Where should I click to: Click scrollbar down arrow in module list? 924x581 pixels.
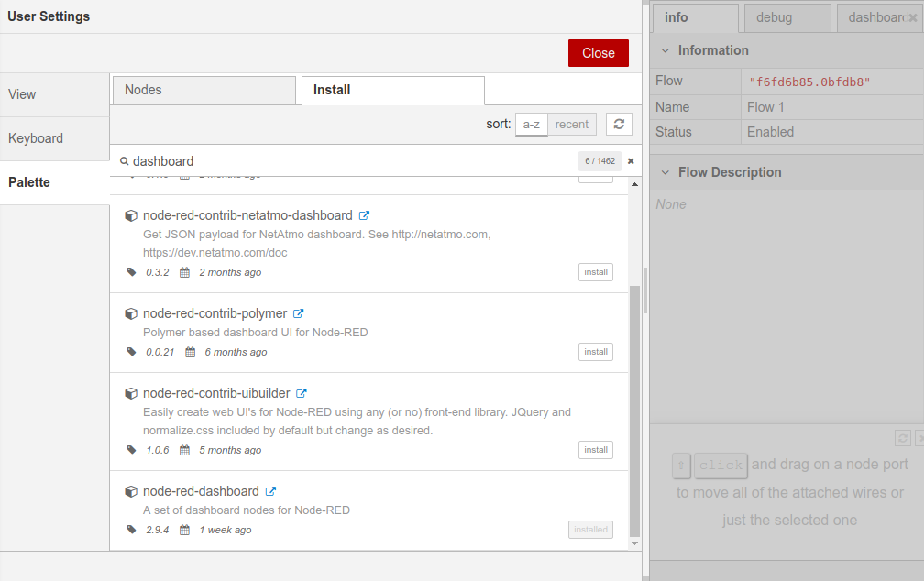click(634, 543)
